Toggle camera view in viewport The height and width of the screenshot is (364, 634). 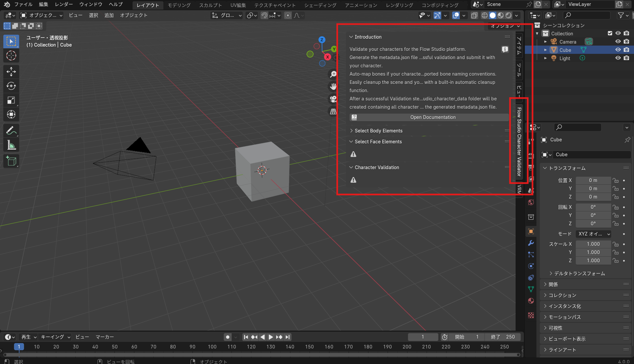[x=333, y=99]
